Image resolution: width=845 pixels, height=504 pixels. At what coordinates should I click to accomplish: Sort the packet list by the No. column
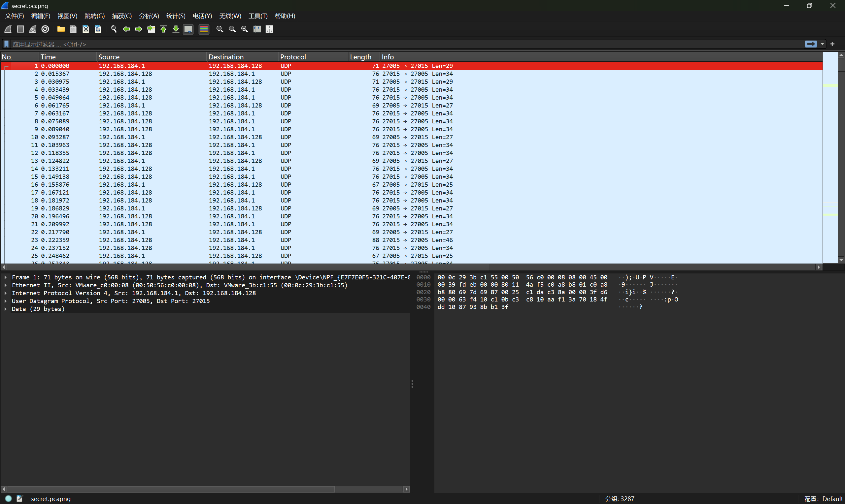[19, 57]
